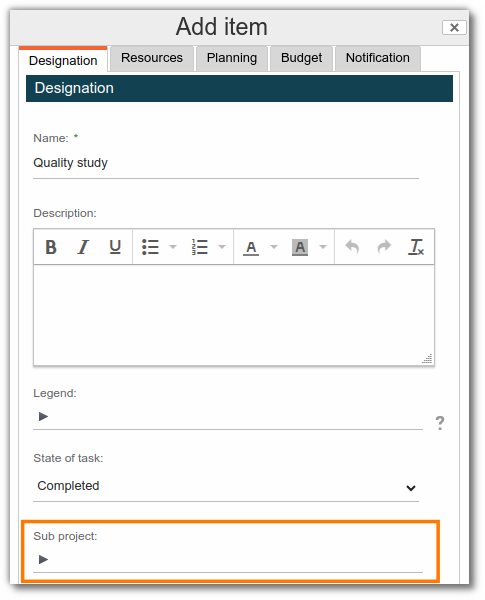Expand the Sub project selector triangle
Screen dimensions: 485x600
tap(44, 559)
